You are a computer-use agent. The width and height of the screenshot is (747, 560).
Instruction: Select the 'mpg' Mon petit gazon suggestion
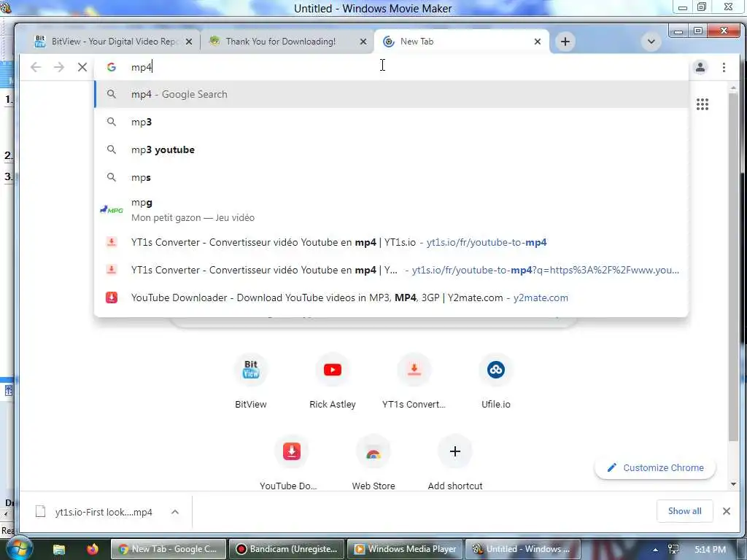(391, 210)
